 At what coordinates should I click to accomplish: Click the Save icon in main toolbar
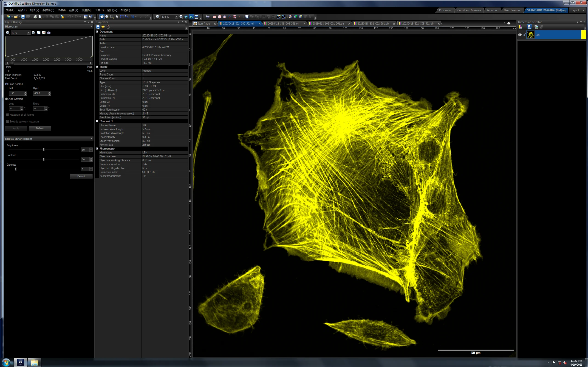(23, 17)
